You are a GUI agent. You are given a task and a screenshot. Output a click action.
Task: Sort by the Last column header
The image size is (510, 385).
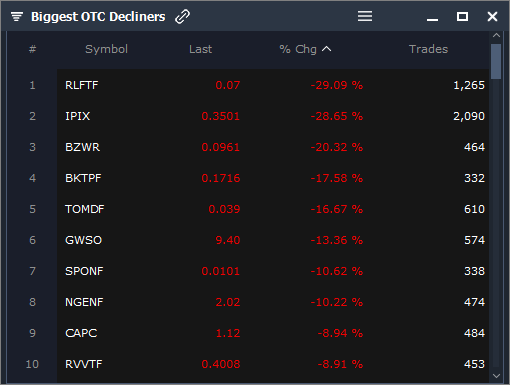(x=200, y=49)
